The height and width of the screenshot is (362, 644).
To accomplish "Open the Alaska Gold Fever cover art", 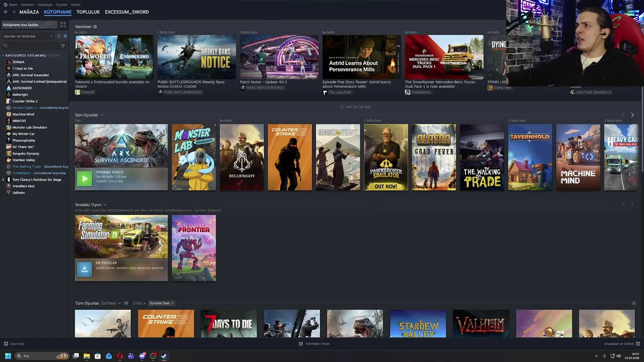I will (x=434, y=157).
